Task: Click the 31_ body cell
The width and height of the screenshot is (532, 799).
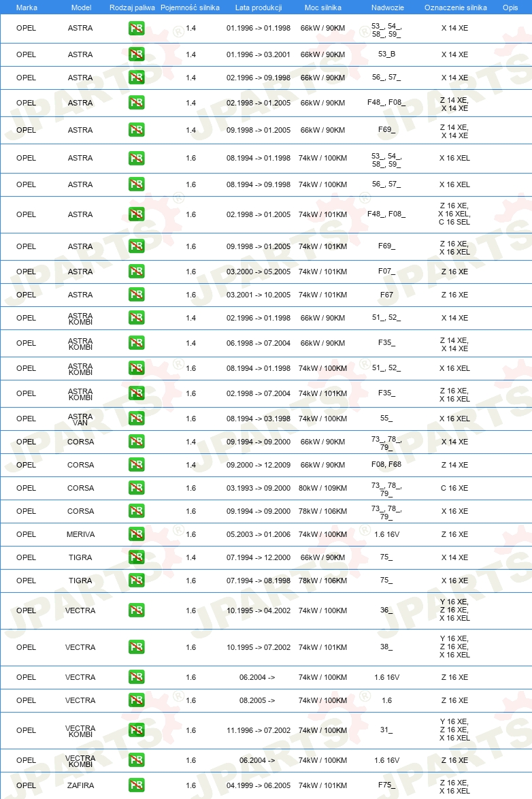Action: 386,730
